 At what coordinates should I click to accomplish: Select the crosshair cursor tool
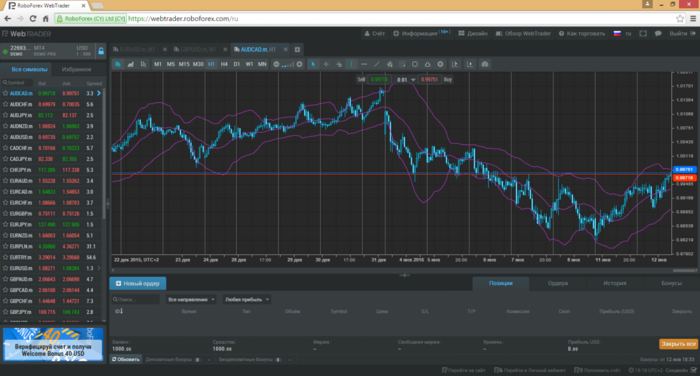(x=326, y=64)
